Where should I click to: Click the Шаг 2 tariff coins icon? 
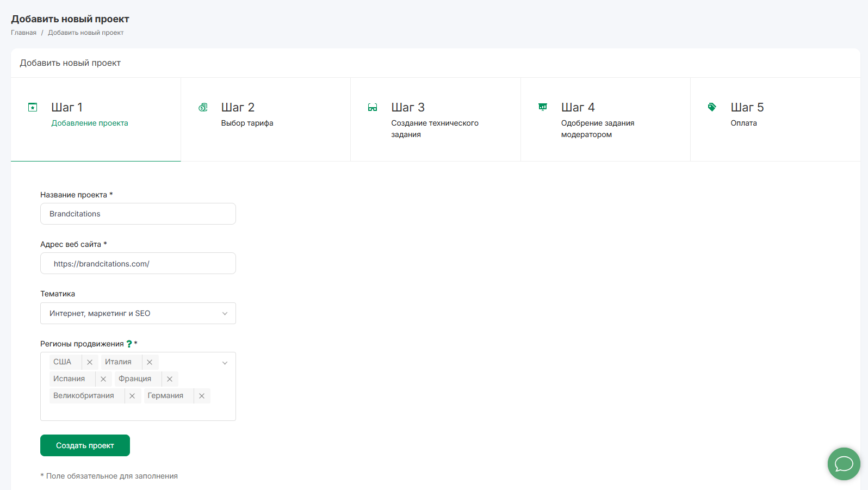pyautogui.click(x=203, y=107)
